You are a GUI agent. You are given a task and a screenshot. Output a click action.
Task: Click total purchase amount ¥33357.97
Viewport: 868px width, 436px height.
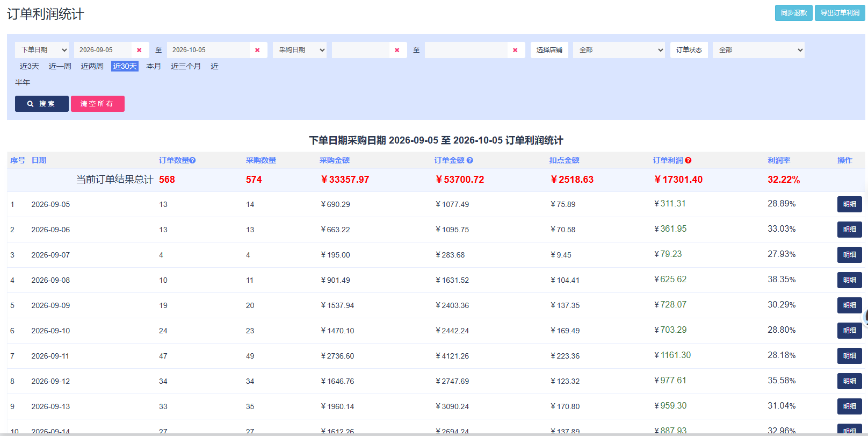coord(345,180)
